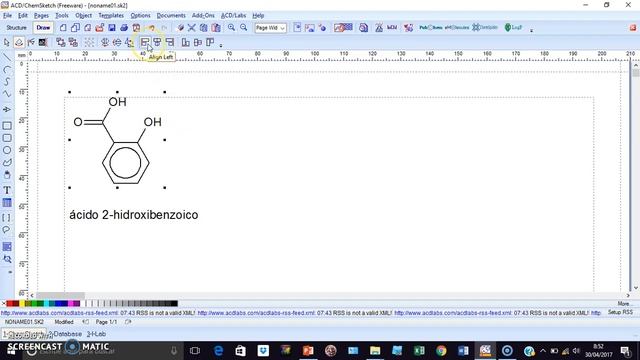
Task: Click the Undo arrow
Action: click(151, 28)
